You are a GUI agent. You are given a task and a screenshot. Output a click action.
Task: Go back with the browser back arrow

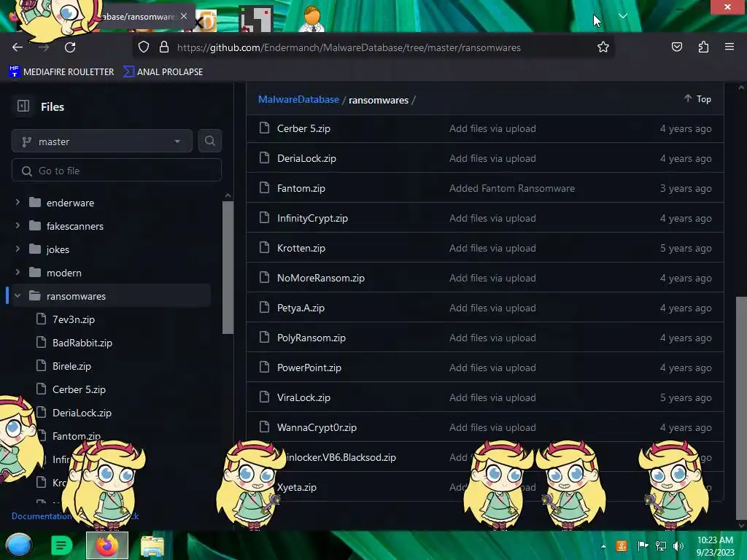pyautogui.click(x=18, y=47)
